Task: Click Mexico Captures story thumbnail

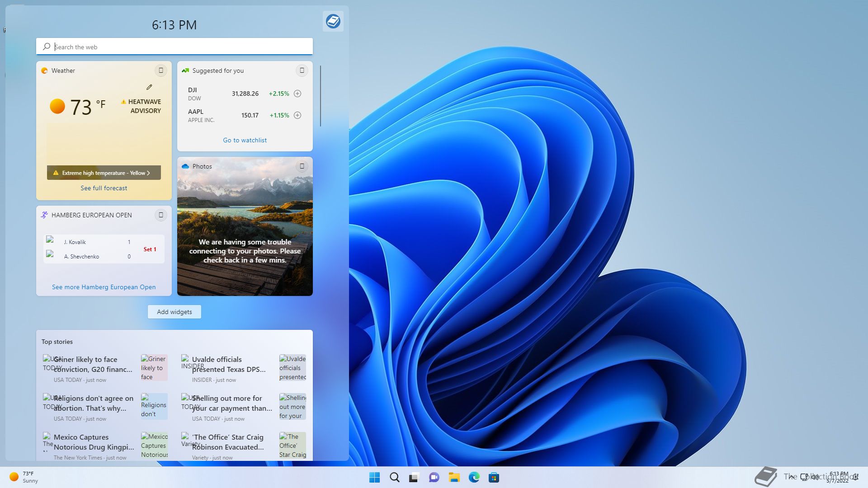Action: click(154, 445)
